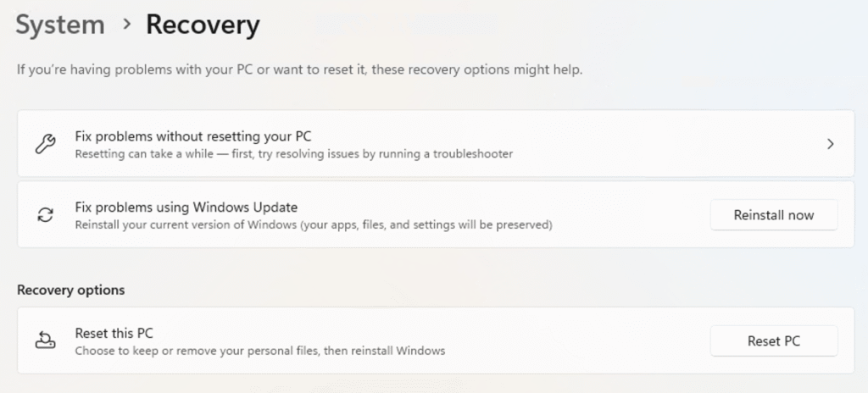Click the "Recovery options" section heading
This screenshot has height=393, width=868.
pyautogui.click(x=70, y=290)
